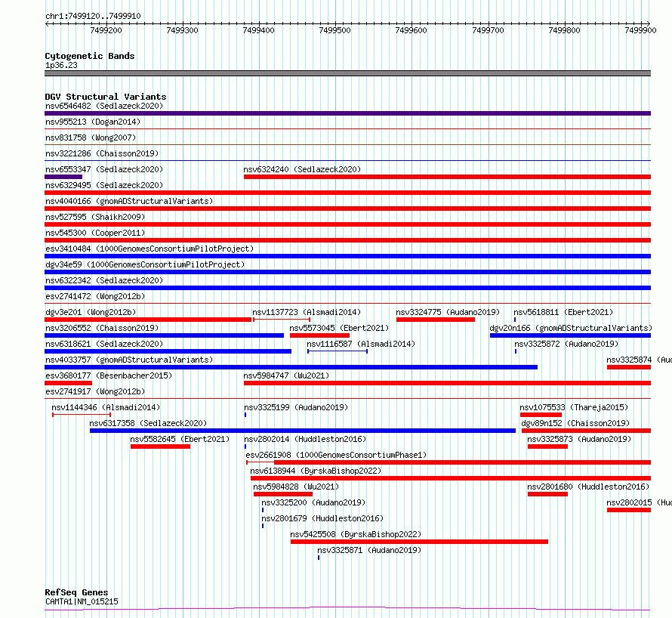Select the DGV Structural Variants heading

tap(106, 97)
